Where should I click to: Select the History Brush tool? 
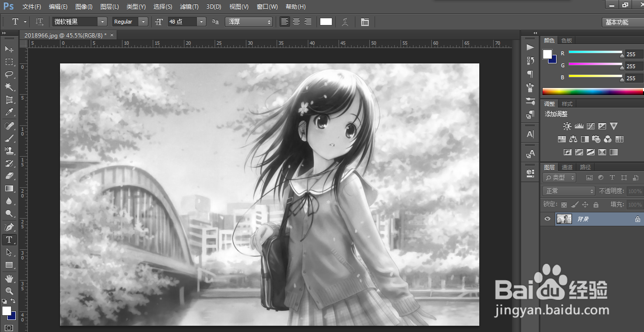(9, 163)
